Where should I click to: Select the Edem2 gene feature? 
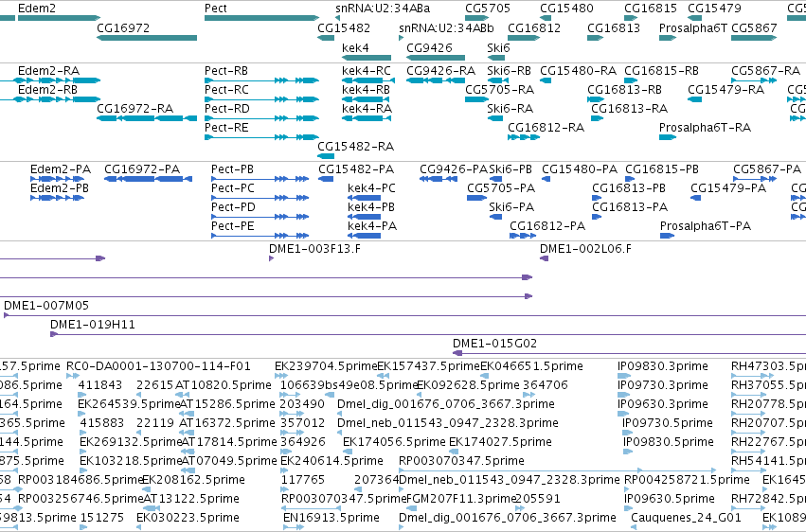[59, 18]
